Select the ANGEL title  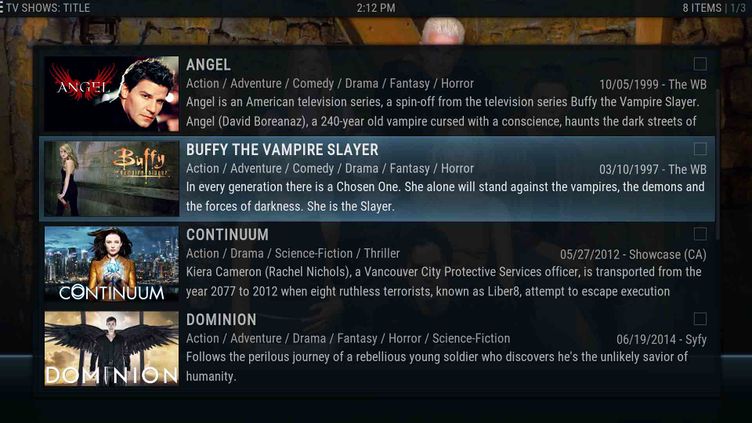(208, 65)
